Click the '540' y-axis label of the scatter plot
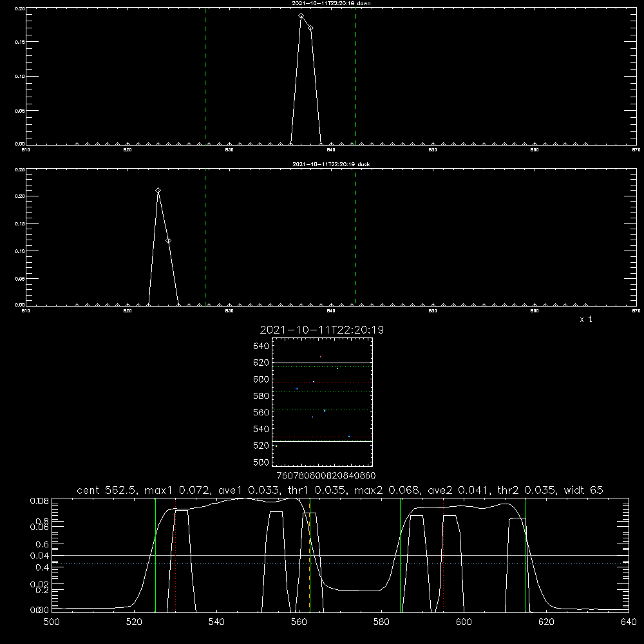Screen dimensions: 644x644 click(x=261, y=429)
